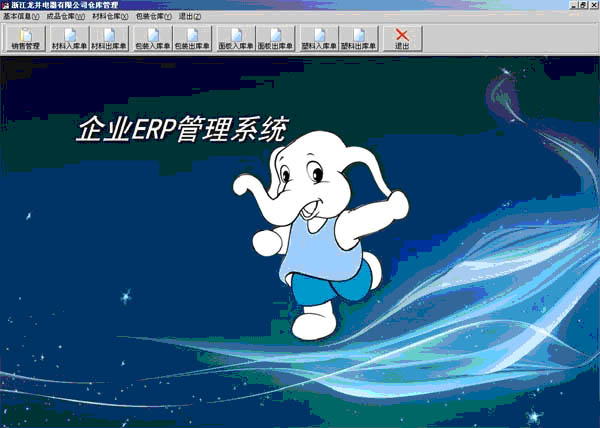Launch the 包装入库单 toolbar icon
The height and width of the screenshot is (428, 600).
pyautogui.click(x=152, y=39)
